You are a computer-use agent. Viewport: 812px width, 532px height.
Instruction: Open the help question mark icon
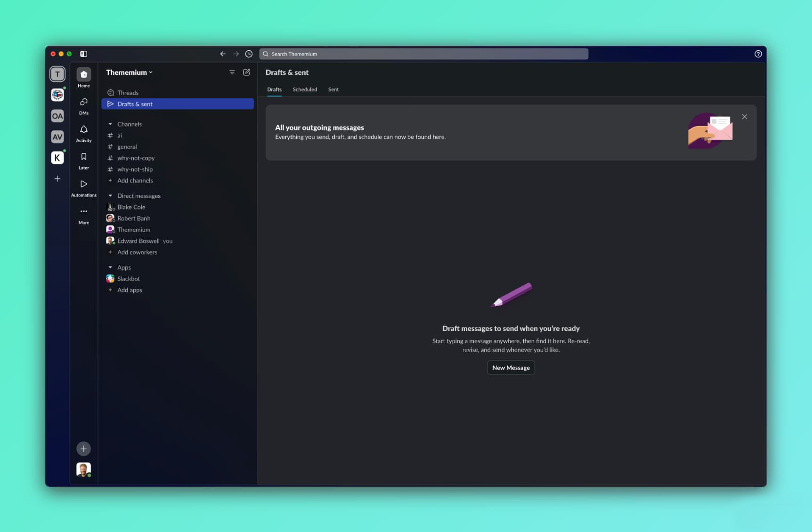coord(758,54)
